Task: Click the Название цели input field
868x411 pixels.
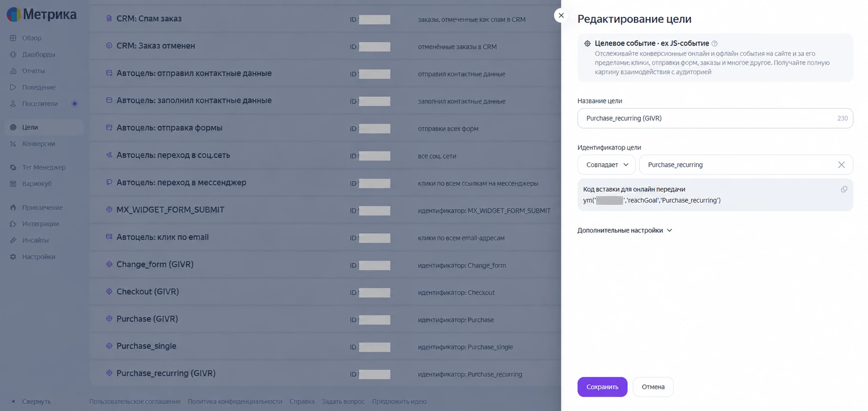Action: pyautogui.click(x=715, y=118)
